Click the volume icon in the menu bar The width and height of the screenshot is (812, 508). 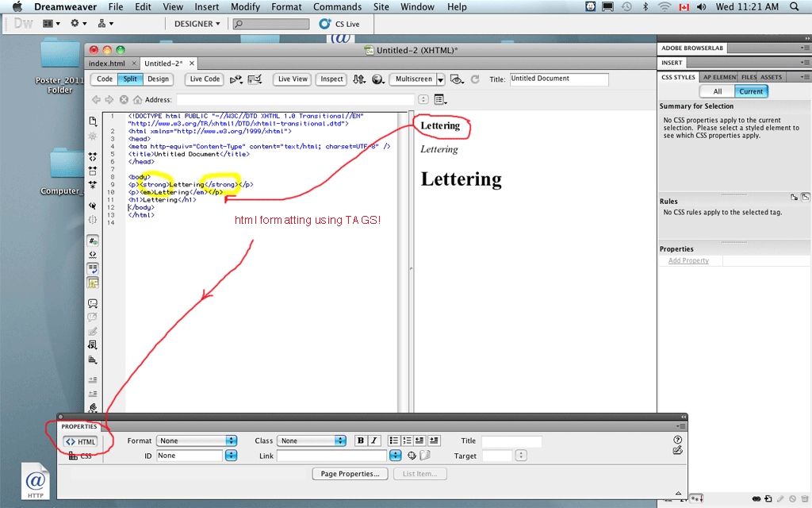tap(701, 6)
